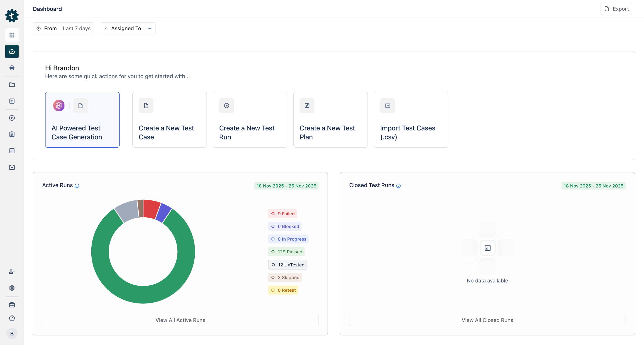644x345 pixels.
Task: Click View All Active Runs
Action: 180,320
